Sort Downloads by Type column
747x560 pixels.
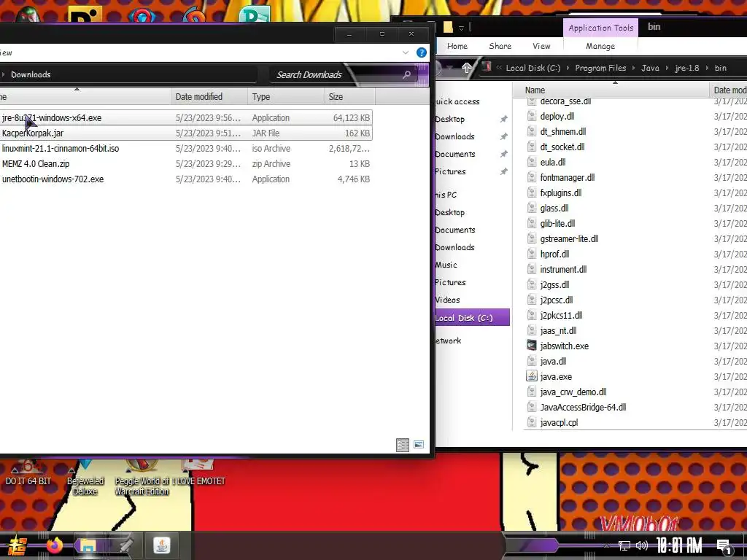[x=286, y=97]
